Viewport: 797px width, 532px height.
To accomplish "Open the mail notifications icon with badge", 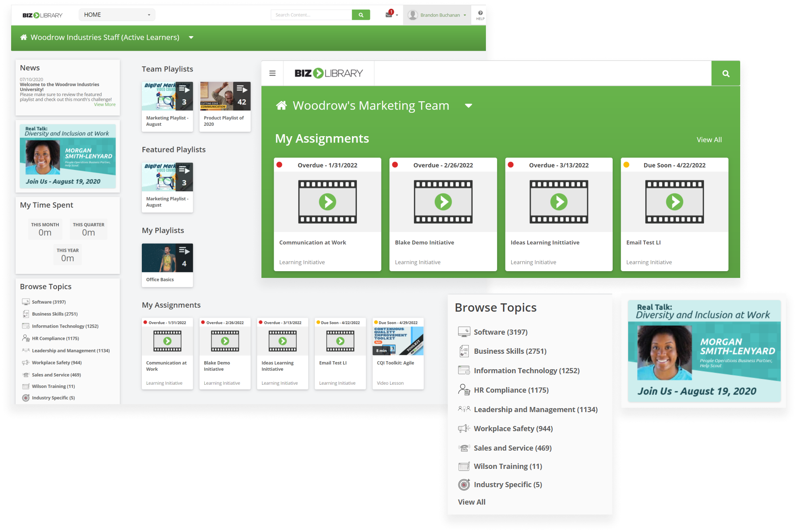I will pyautogui.click(x=389, y=14).
